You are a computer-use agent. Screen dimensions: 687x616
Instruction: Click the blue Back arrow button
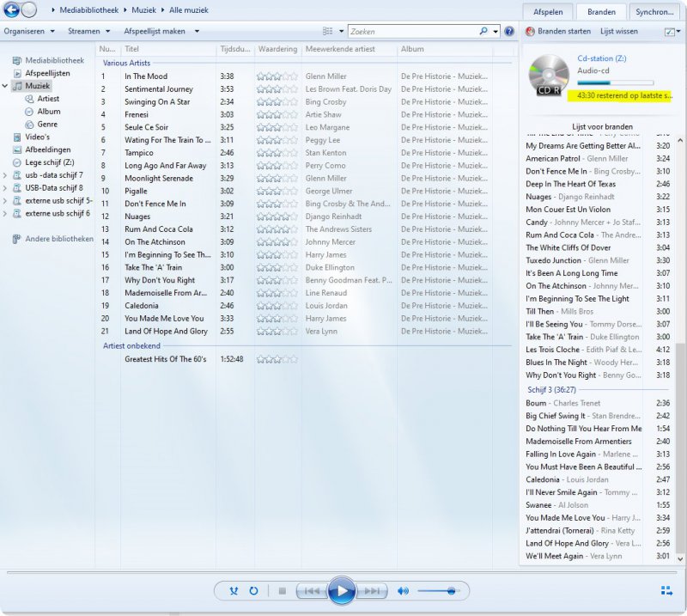coord(11,10)
